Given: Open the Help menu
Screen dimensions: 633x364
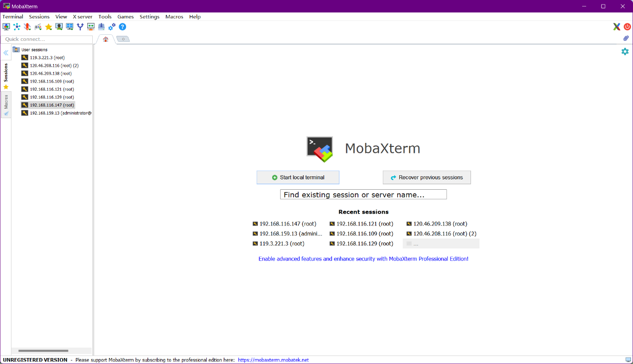Looking at the screenshot, I should coord(195,16).
